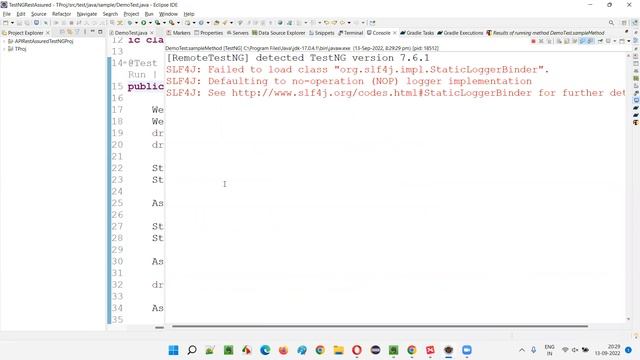Open the Run button dropdown arrow
640x360 pixels.
tap(150, 23)
